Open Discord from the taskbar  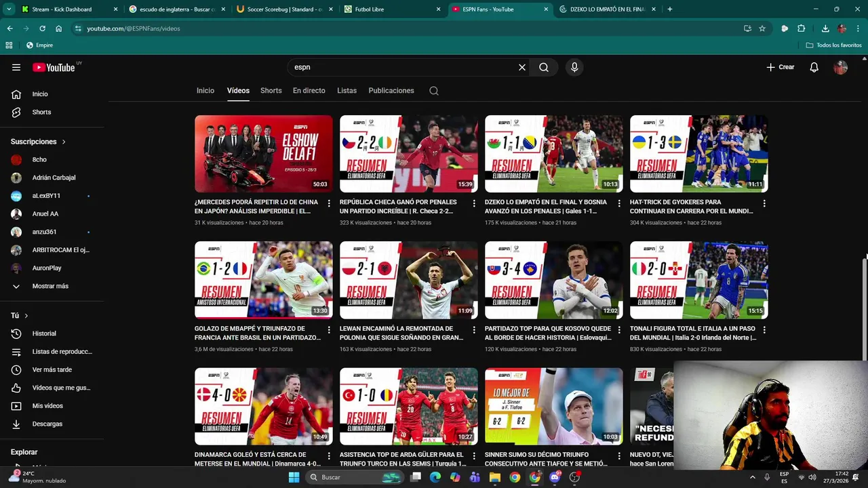click(555, 477)
